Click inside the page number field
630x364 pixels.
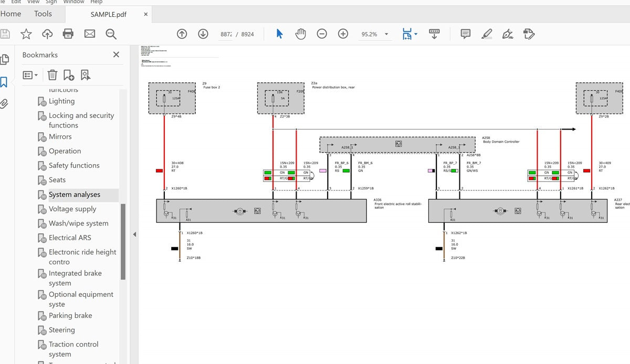[226, 34]
